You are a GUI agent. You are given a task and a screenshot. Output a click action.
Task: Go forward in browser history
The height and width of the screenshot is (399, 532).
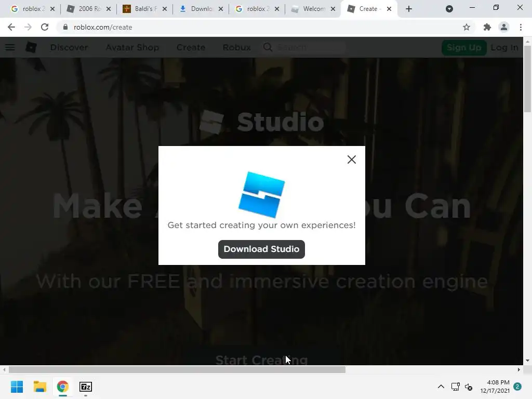(x=28, y=27)
